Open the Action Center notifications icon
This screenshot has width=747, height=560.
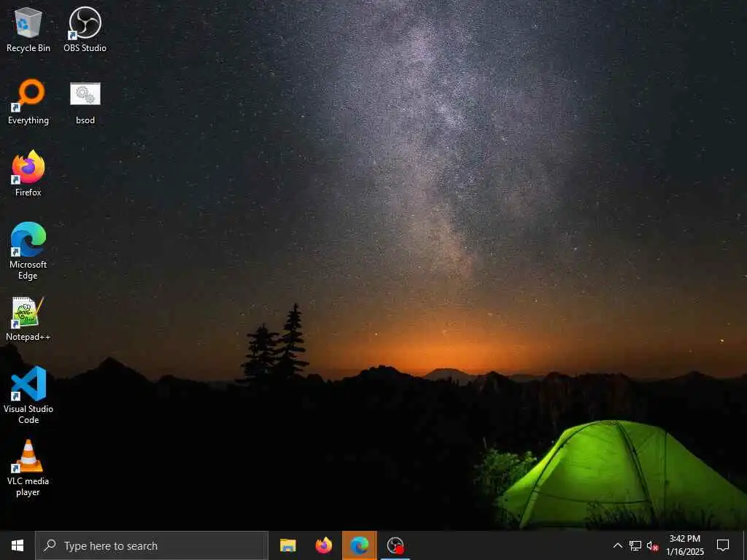pos(723,545)
